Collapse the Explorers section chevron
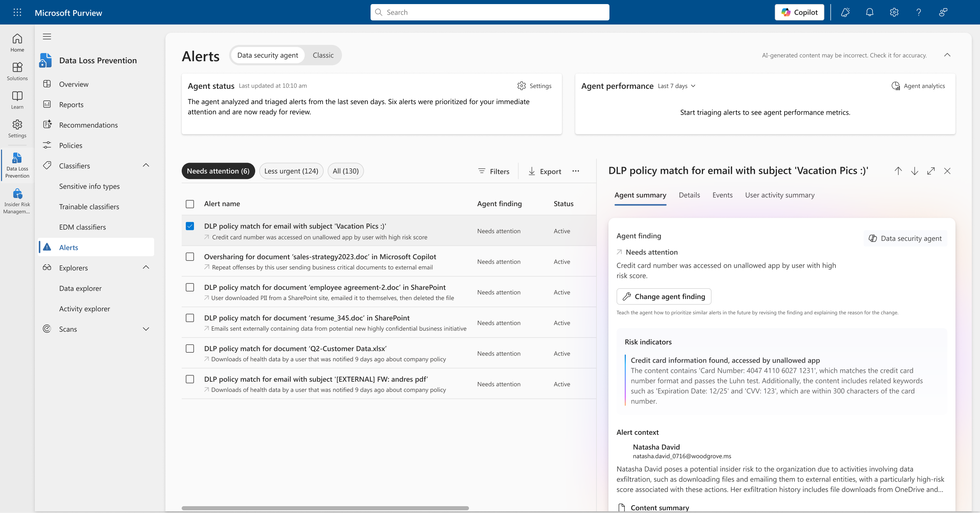980x513 pixels. point(146,267)
